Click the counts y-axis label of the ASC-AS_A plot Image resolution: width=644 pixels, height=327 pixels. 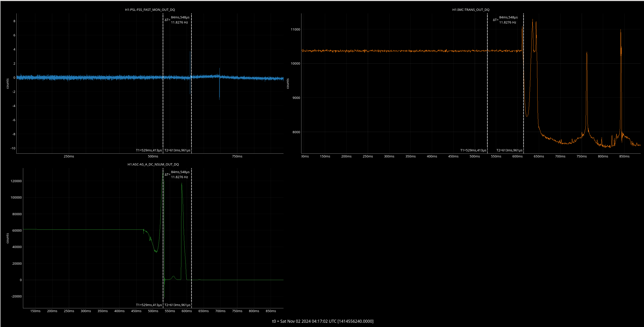click(x=8, y=238)
